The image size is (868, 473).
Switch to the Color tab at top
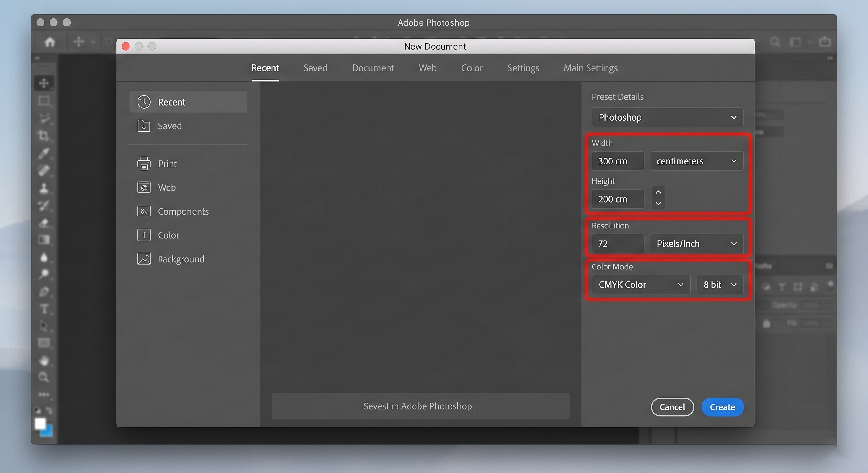pyautogui.click(x=472, y=68)
